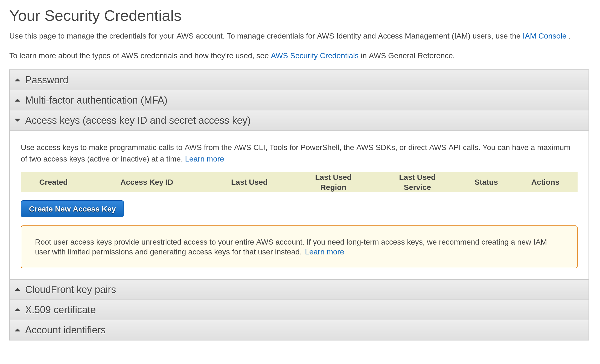Open the IAM Console link
Screen dimensions: 600x364
[x=544, y=36]
